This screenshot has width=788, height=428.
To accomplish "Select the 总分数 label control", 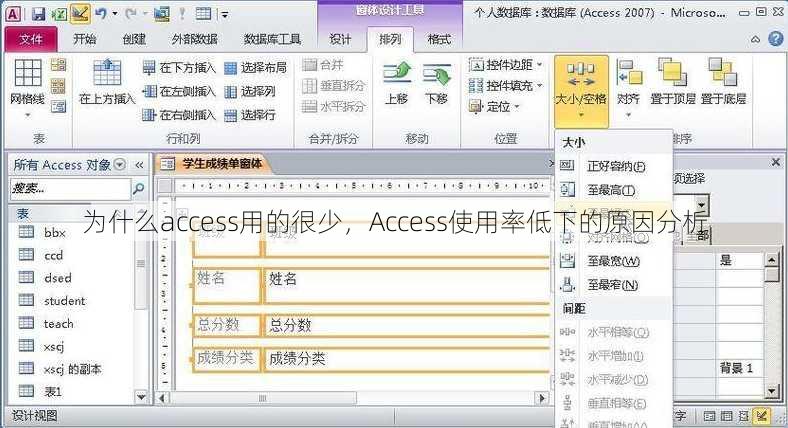I will [227, 325].
